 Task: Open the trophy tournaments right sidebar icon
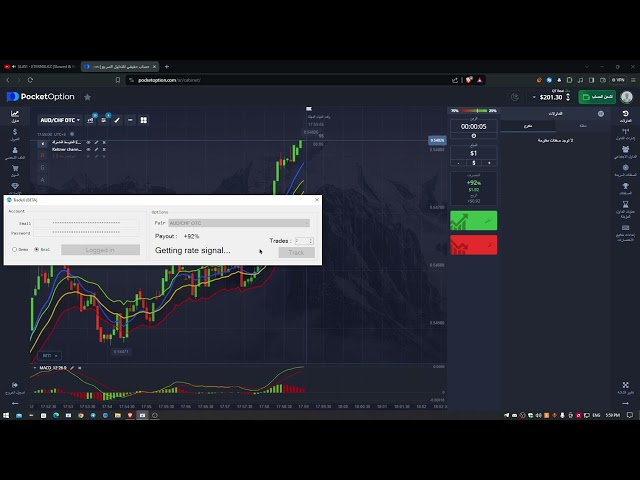pos(625,188)
